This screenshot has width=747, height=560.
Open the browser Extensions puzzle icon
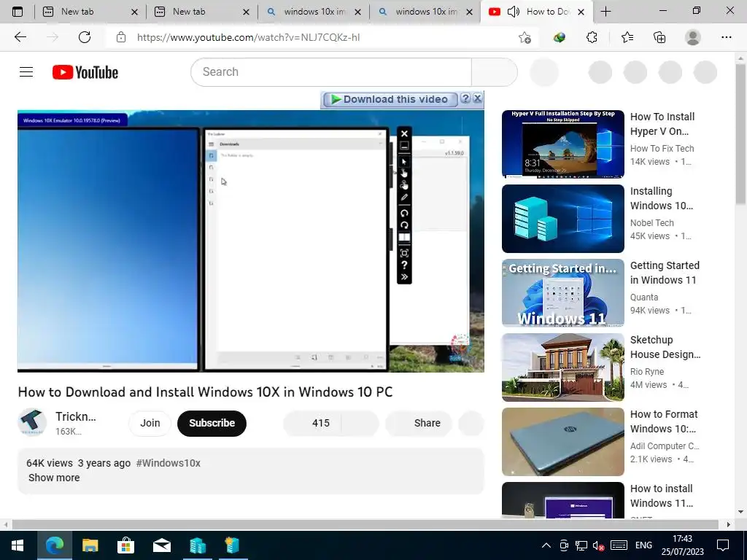tap(592, 37)
